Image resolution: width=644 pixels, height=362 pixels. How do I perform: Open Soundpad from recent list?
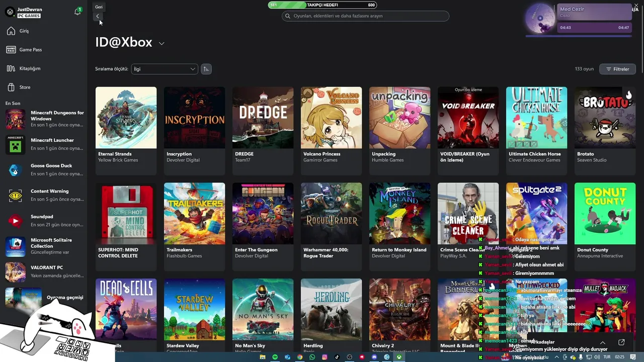(x=44, y=221)
